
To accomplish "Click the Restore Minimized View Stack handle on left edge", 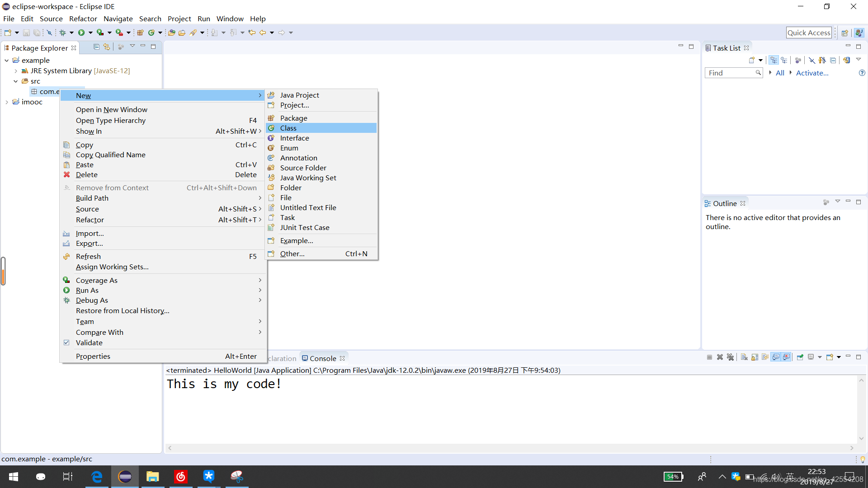I will tap(3, 271).
